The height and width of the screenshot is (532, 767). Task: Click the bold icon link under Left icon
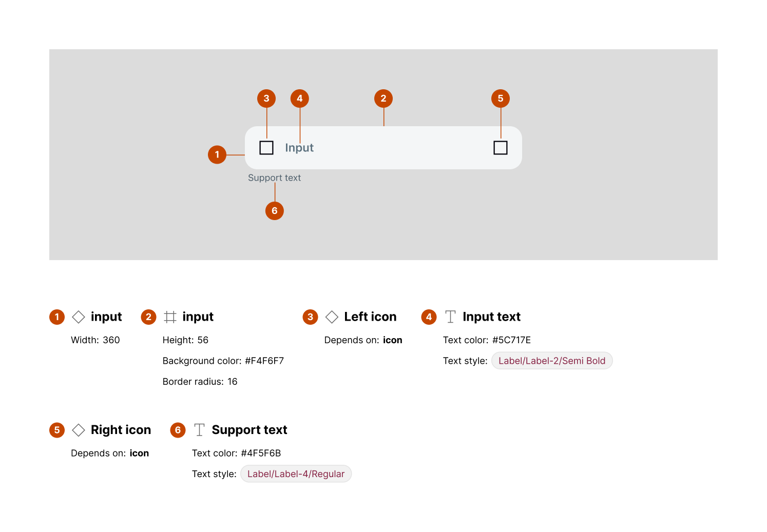pos(392,340)
